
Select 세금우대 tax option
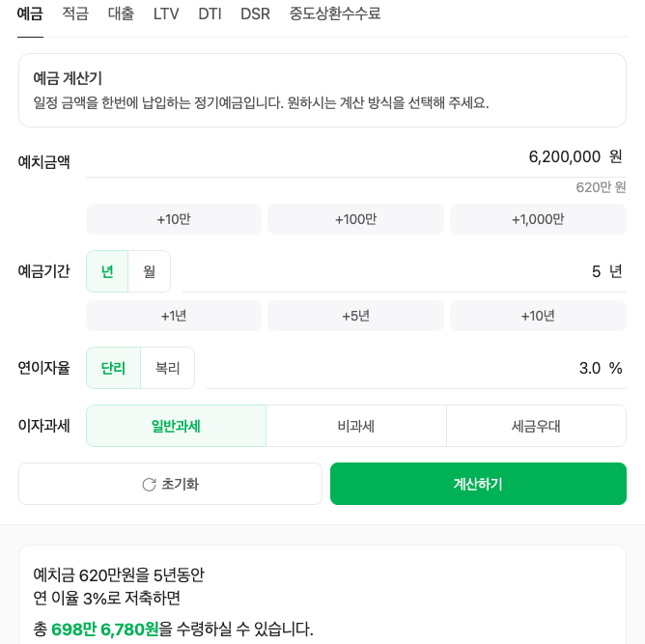536,426
